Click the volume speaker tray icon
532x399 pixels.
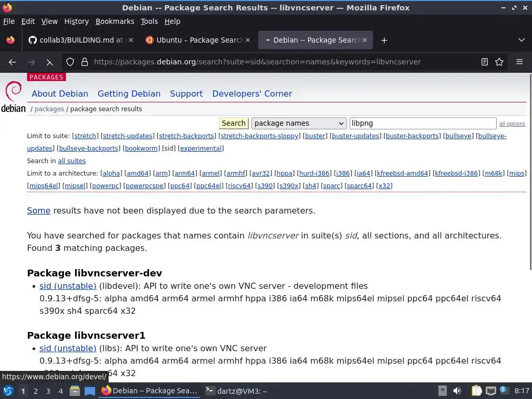click(457, 391)
